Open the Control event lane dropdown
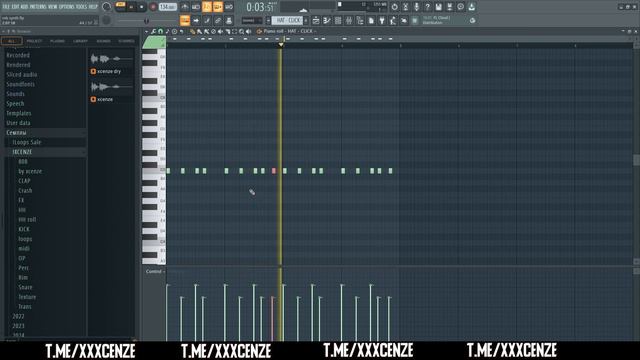 click(155, 271)
